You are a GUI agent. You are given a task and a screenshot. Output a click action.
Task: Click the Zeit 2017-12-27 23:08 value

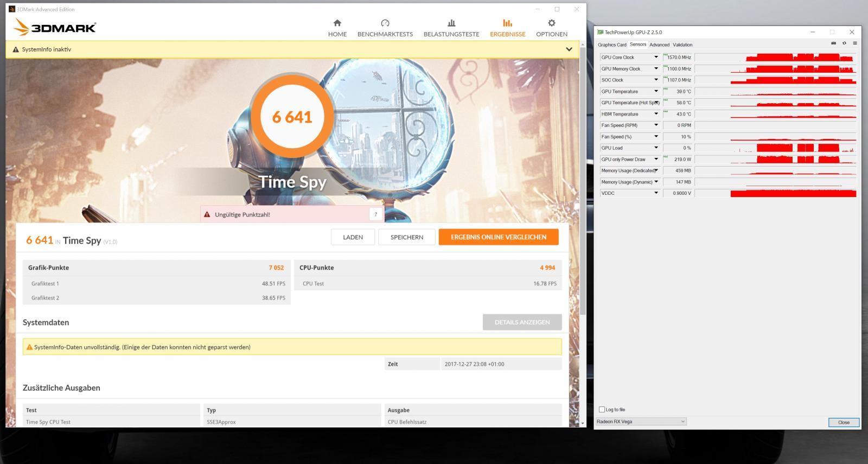point(474,364)
